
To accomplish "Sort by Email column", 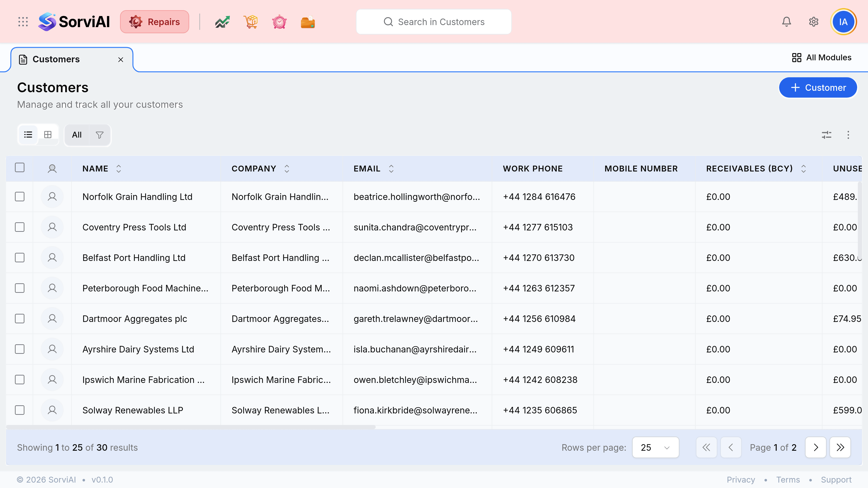I will (x=391, y=169).
